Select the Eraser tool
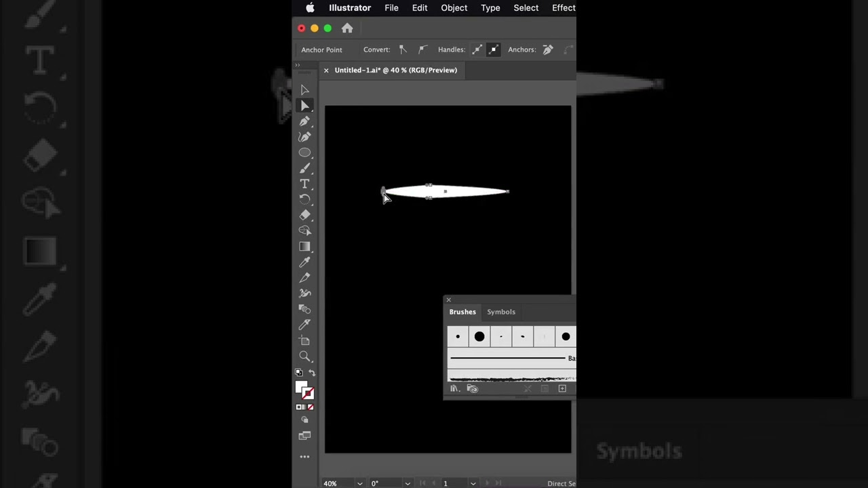The width and height of the screenshot is (868, 488). 304,215
